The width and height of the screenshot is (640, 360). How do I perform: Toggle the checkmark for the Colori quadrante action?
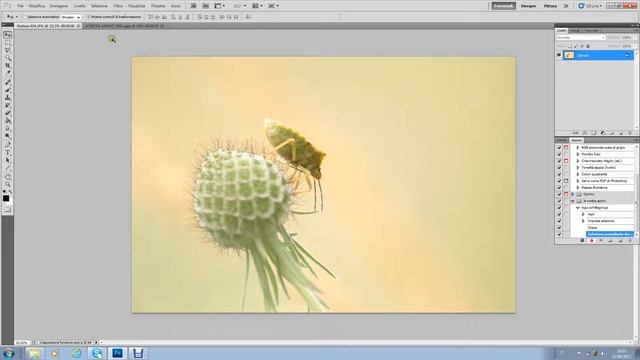[559, 174]
